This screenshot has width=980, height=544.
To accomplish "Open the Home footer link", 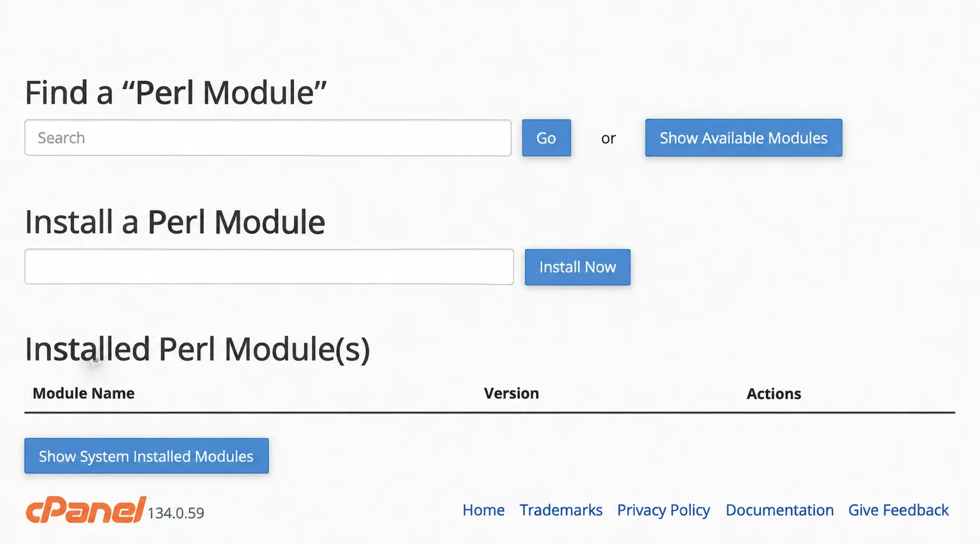I will [x=483, y=510].
